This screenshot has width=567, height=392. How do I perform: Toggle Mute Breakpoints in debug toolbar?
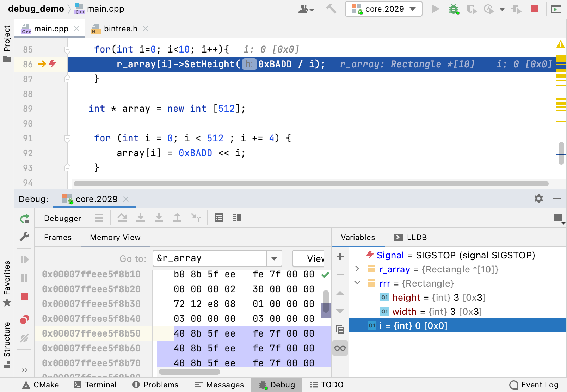[x=24, y=338]
